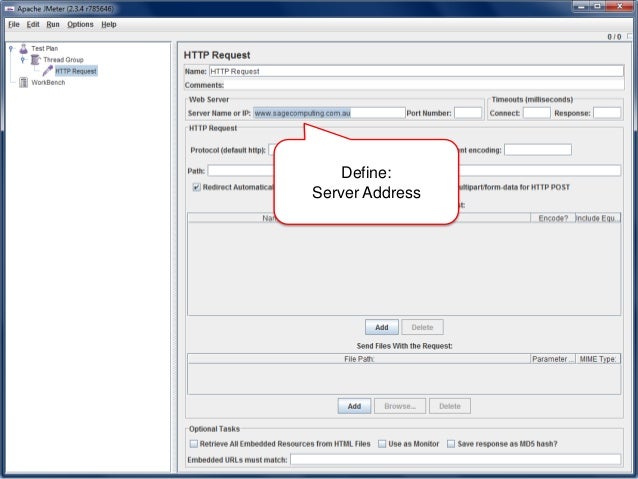Open the File menu
Screen dimensions: 638x479
click(15, 24)
